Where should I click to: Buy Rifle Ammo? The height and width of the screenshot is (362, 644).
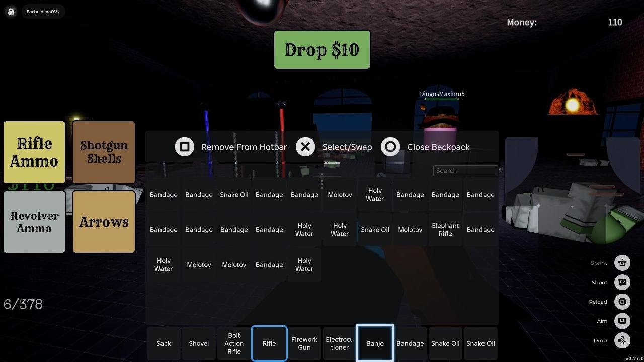pyautogui.click(x=34, y=152)
